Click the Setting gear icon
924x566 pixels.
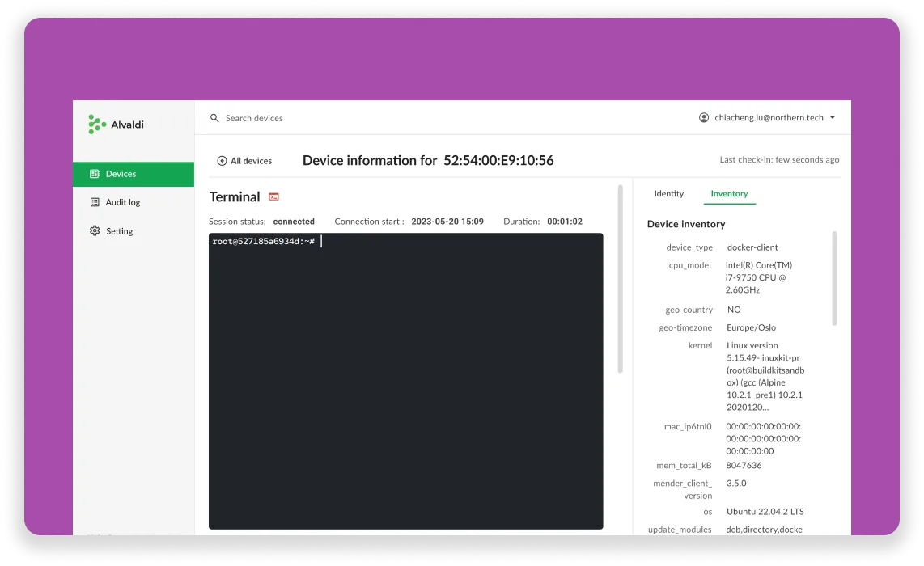(95, 230)
